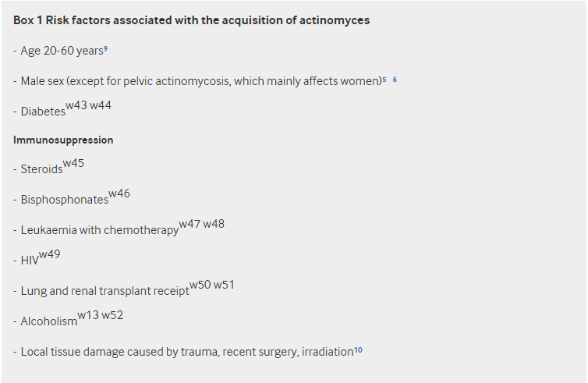This screenshot has height=383, width=588.
Task: Open the w46 citation after Bisphosphonates
Action: (x=119, y=193)
